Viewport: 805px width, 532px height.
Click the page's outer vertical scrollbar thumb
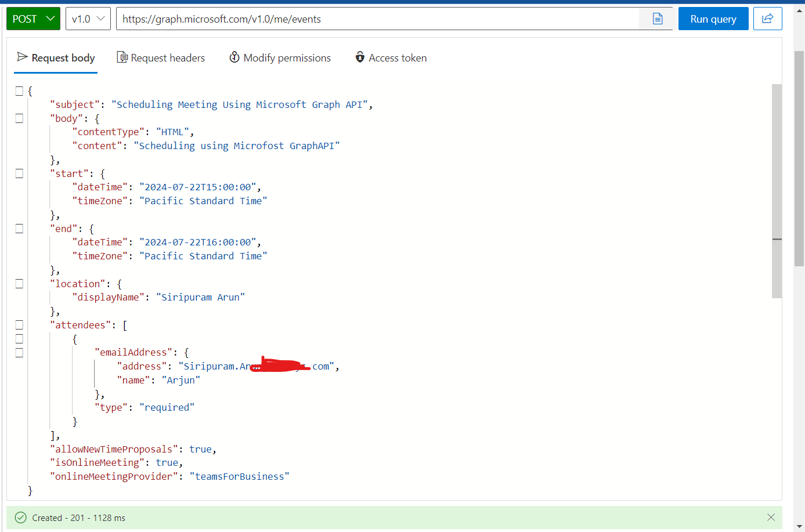click(x=799, y=158)
